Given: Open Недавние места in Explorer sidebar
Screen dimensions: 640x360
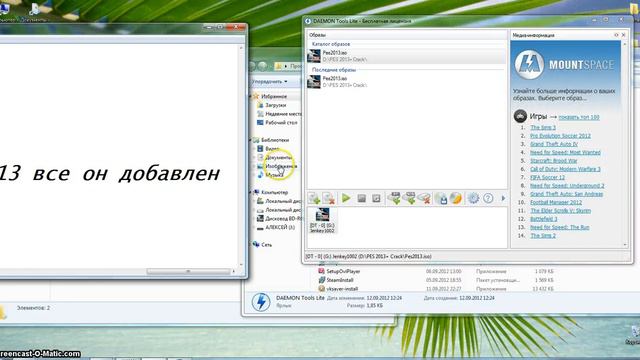Looking at the screenshot, I should click(x=280, y=114).
